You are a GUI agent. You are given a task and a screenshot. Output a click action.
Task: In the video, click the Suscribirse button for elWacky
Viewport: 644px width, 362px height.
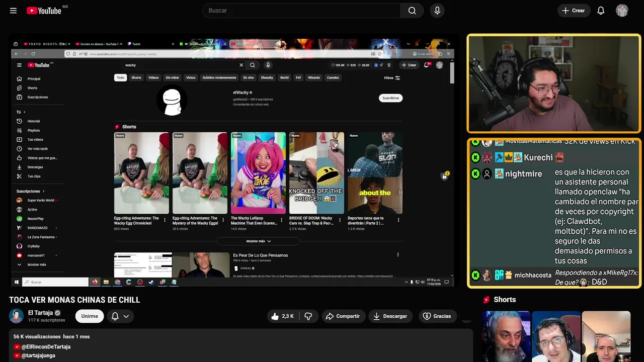pyautogui.click(x=390, y=98)
